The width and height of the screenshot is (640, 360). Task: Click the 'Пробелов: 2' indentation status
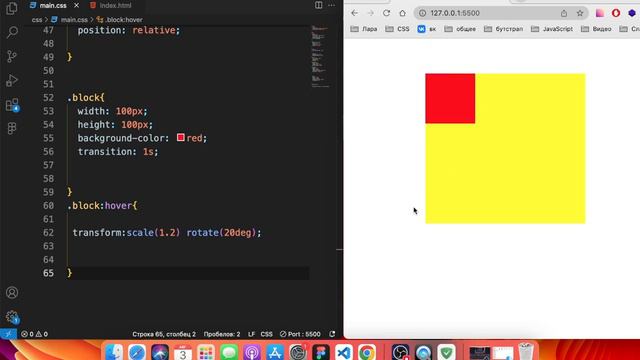(222, 334)
